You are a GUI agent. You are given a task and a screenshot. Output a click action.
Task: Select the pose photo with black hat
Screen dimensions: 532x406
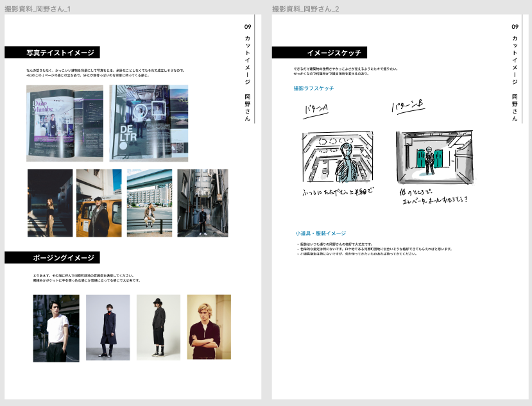[x=158, y=327]
